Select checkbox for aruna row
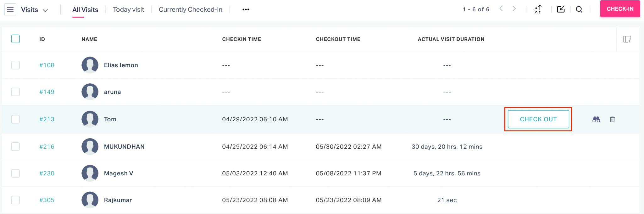Viewport: 644px width, 214px height. pyautogui.click(x=15, y=92)
